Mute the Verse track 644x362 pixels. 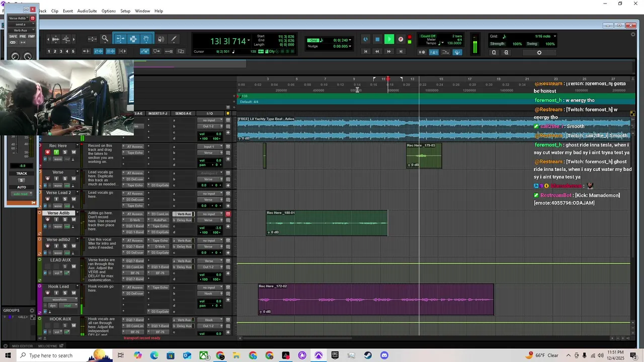(x=73, y=178)
